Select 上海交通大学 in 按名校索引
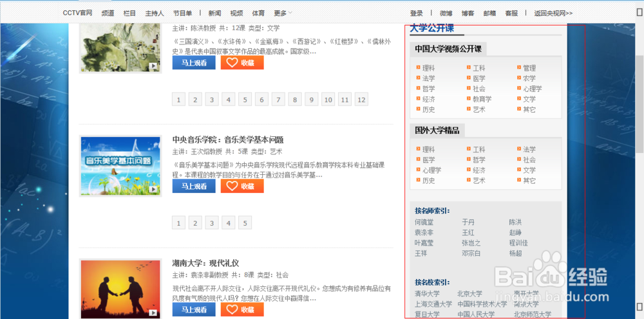 (x=433, y=304)
